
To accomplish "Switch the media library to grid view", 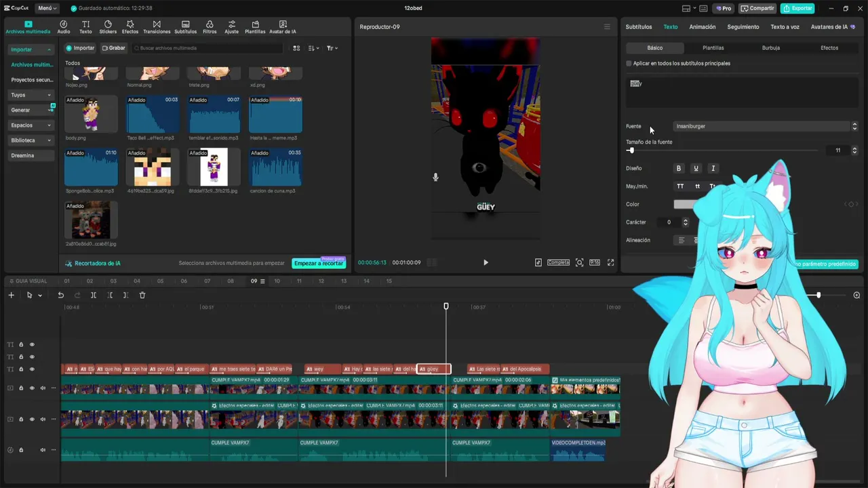I will click(296, 48).
